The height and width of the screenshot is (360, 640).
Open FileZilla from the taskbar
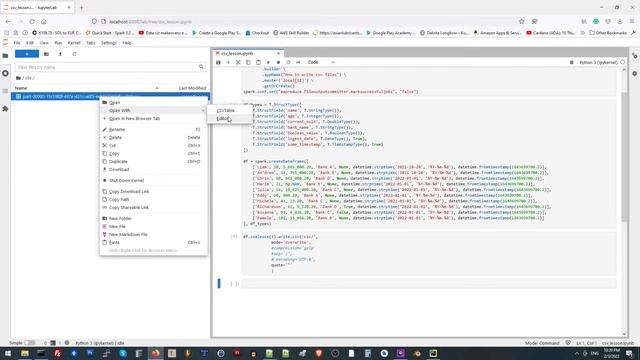tap(57, 353)
